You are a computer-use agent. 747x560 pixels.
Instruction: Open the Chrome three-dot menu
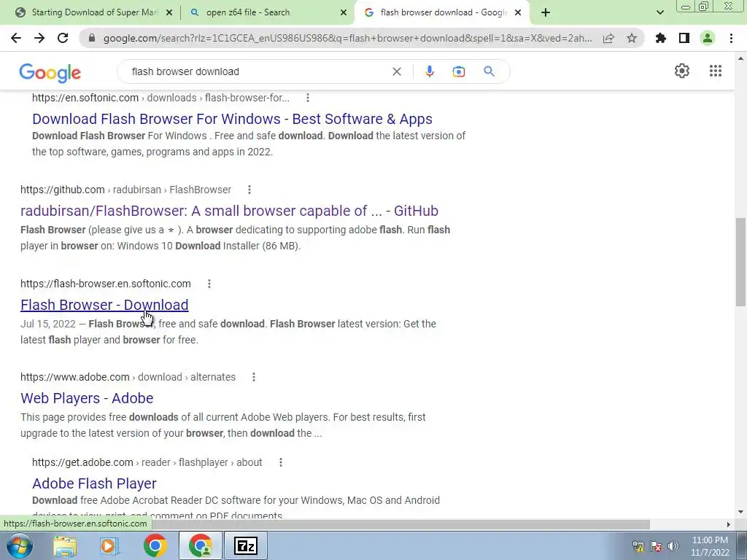point(731,38)
